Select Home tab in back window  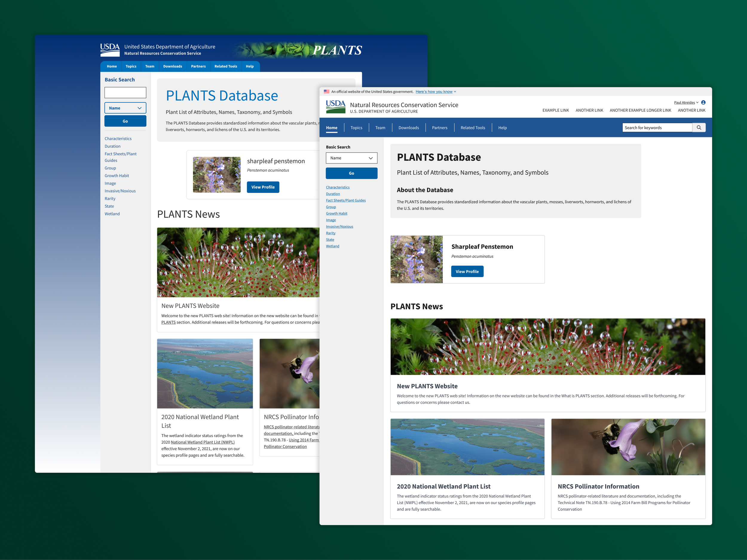pyautogui.click(x=112, y=67)
